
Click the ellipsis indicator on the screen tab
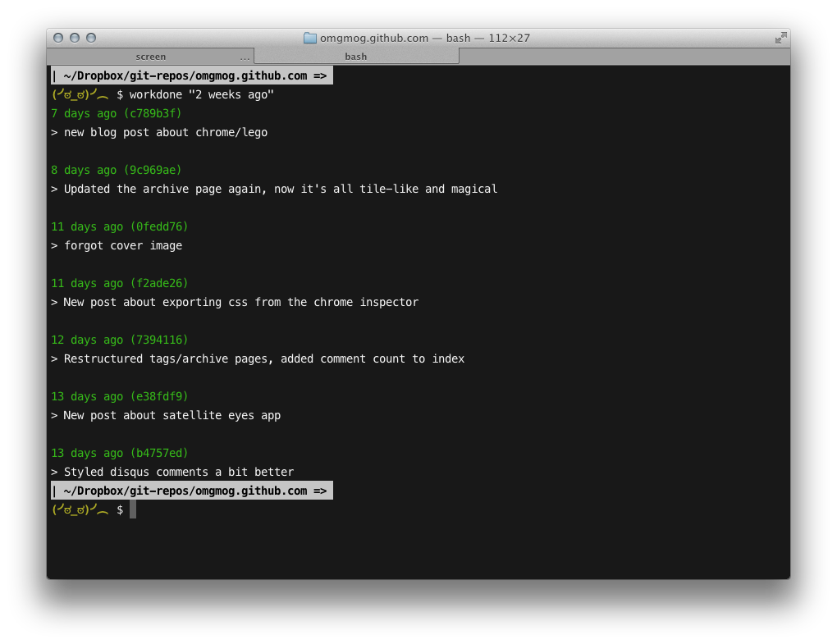point(245,57)
